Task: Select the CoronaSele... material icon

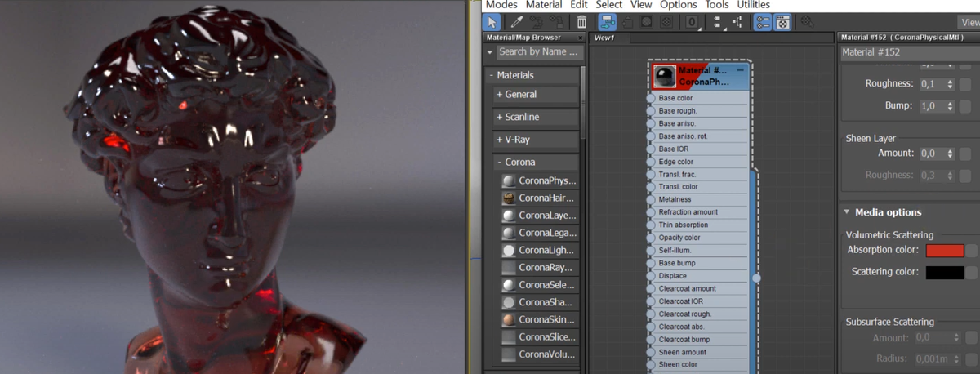Action: click(509, 285)
